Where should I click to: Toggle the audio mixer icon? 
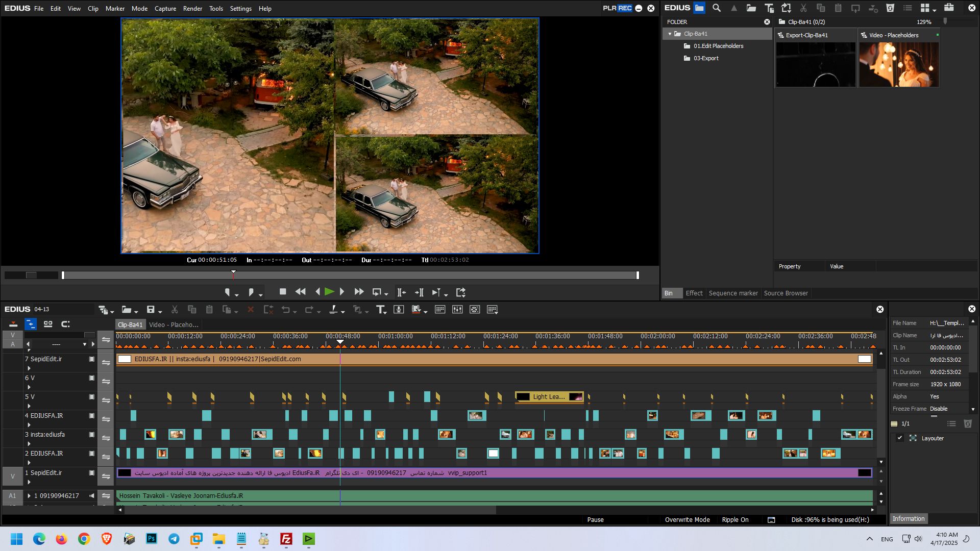(457, 310)
